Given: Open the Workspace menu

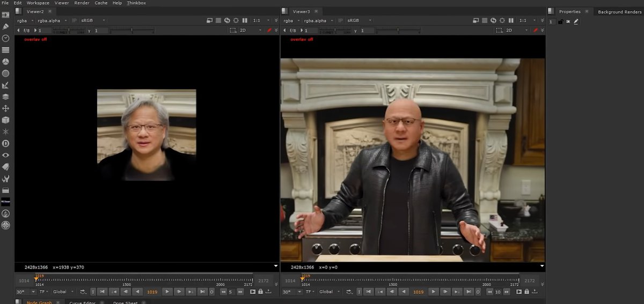Looking at the screenshot, I should tap(38, 3).
